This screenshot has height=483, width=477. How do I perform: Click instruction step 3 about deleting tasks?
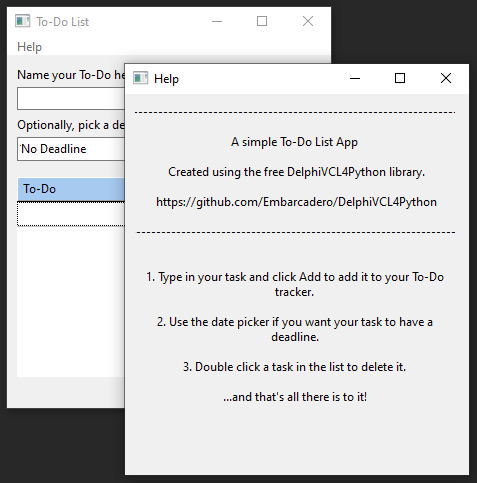point(295,367)
